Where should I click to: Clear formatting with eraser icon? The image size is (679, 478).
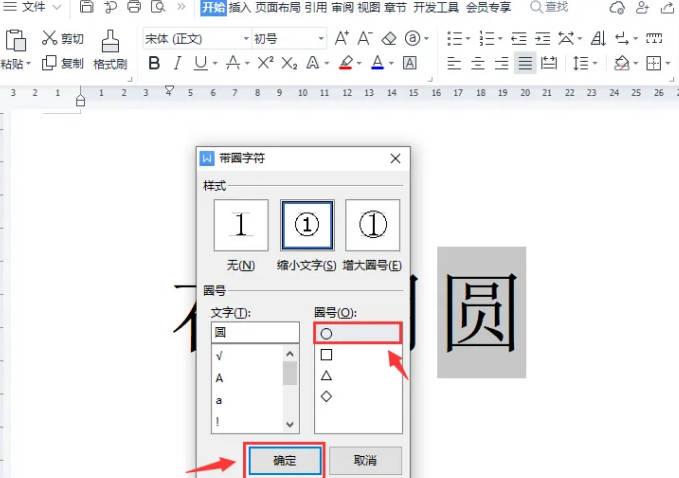[x=389, y=39]
